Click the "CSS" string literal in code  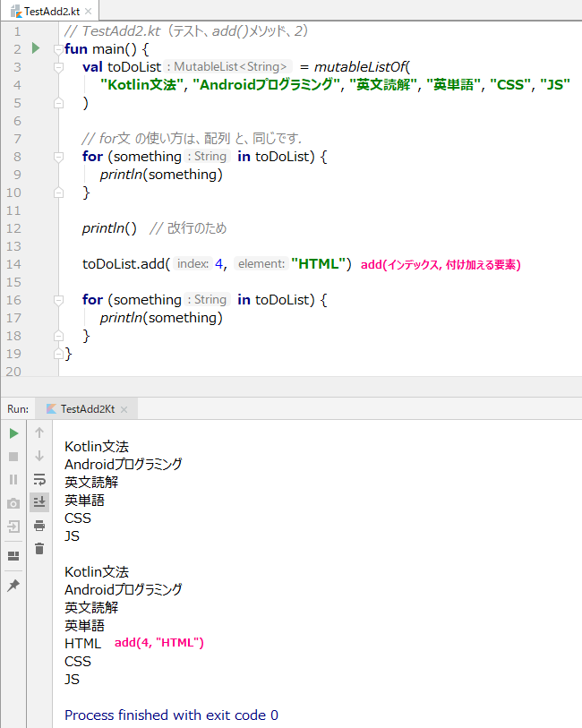tap(510, 85)
